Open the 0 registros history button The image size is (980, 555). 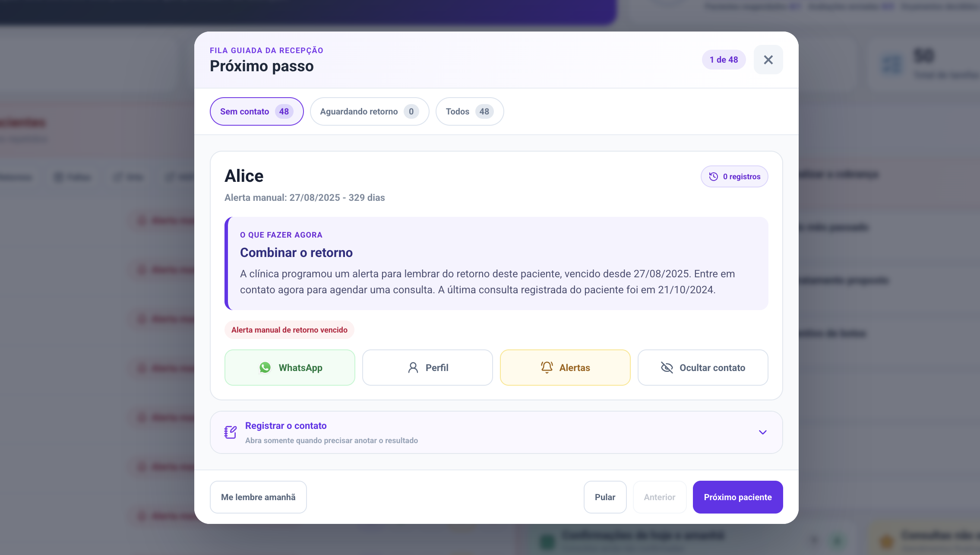734,177
